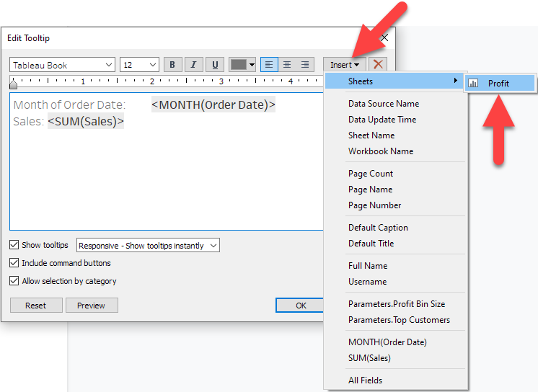Disable Include command buttons
538x392 pixels.
14,264
